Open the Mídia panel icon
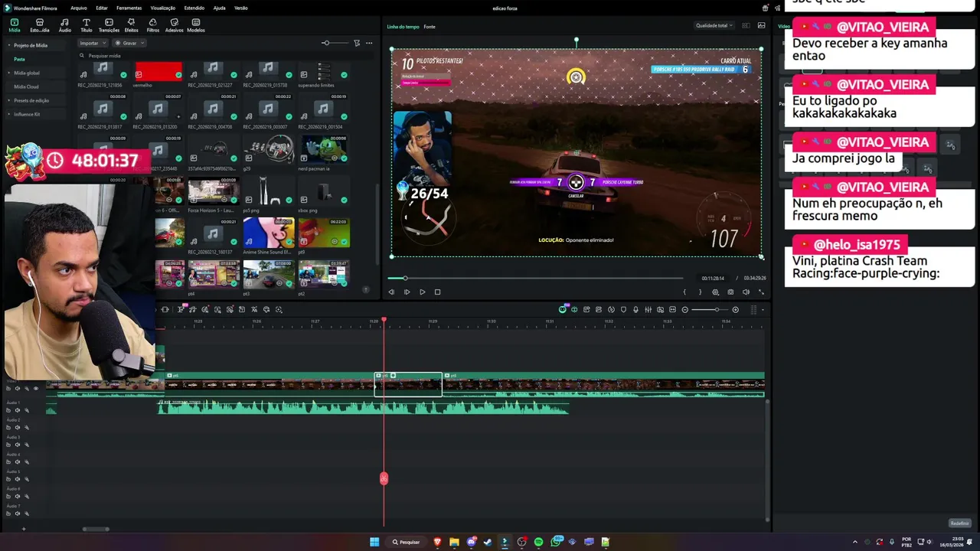The image size is (980, 551). pos(14,25)
